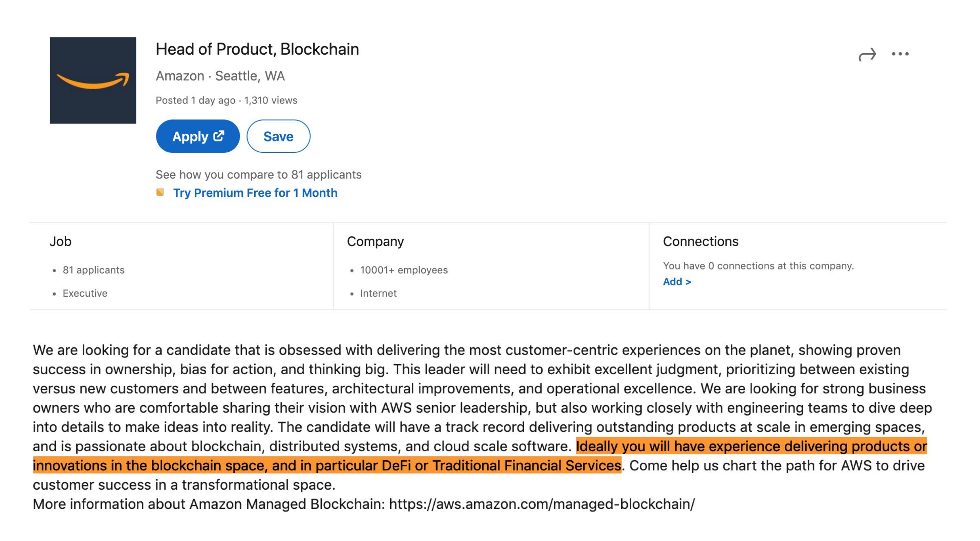
Task: Click the gold Premium badge icon
Action: click(x=160, y=192)
